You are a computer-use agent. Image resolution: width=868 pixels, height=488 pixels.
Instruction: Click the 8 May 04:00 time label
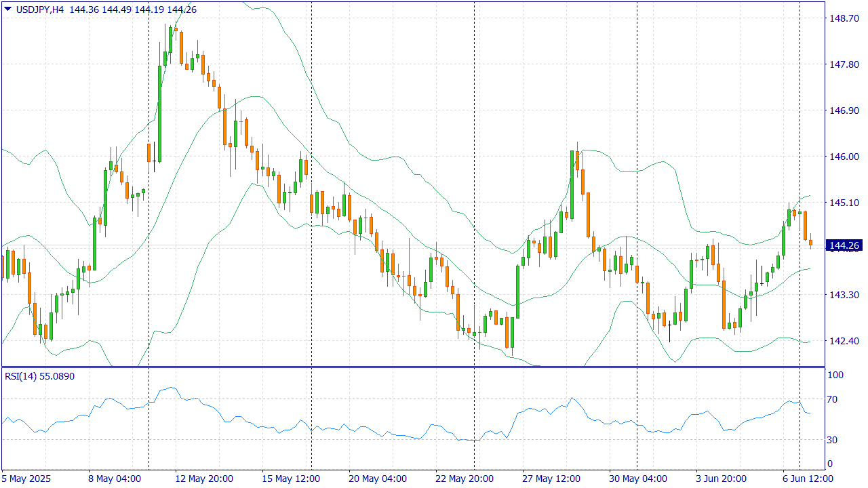[x=115, y=479]
